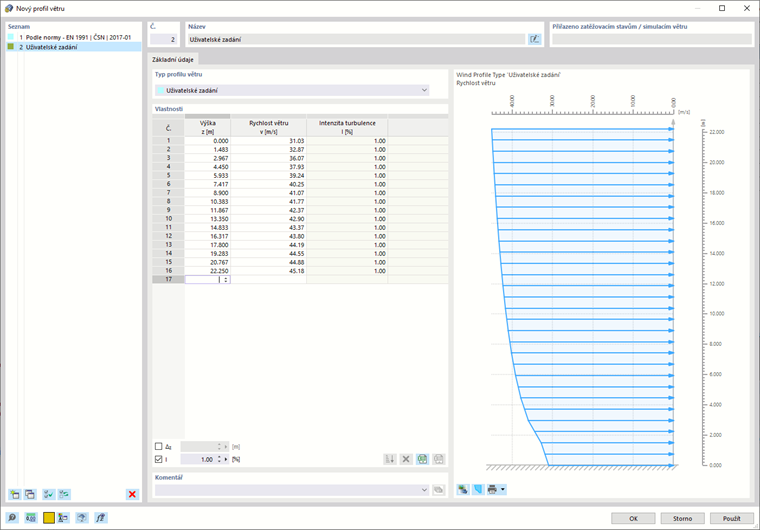Click the red X delete profile icon

pos(132,494)
